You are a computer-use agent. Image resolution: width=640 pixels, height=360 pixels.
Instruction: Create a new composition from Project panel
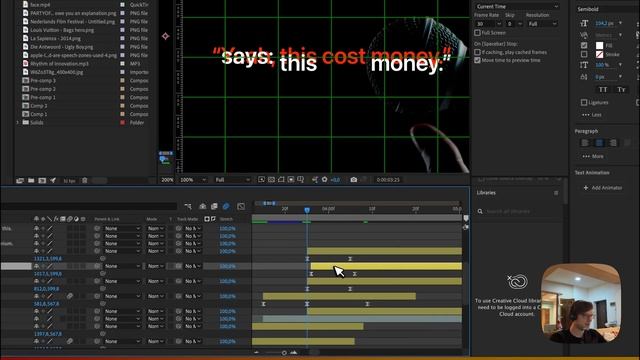point(42,180)
